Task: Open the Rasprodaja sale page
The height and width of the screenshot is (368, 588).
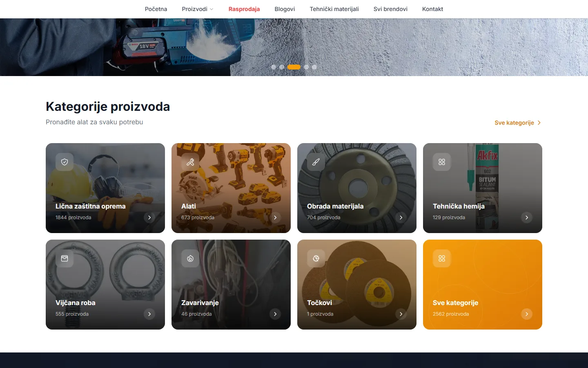Action: click(x=244, y=9)
